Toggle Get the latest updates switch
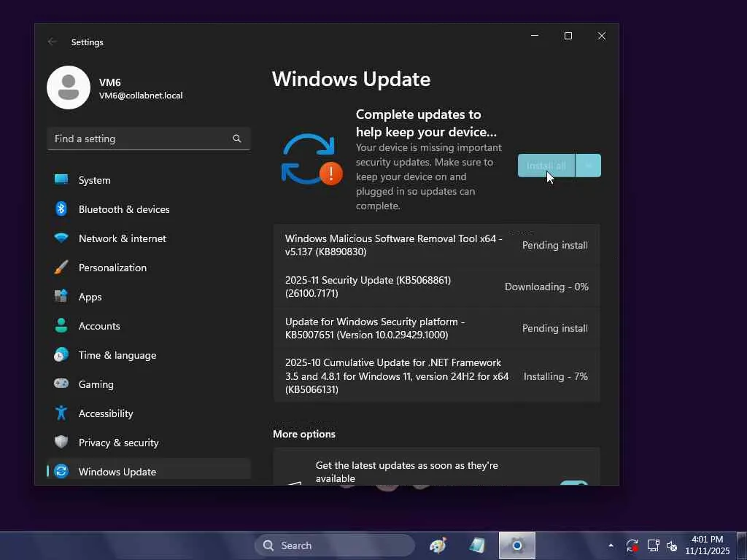This screenshot has width=747, height=560. tap(574, 483)
